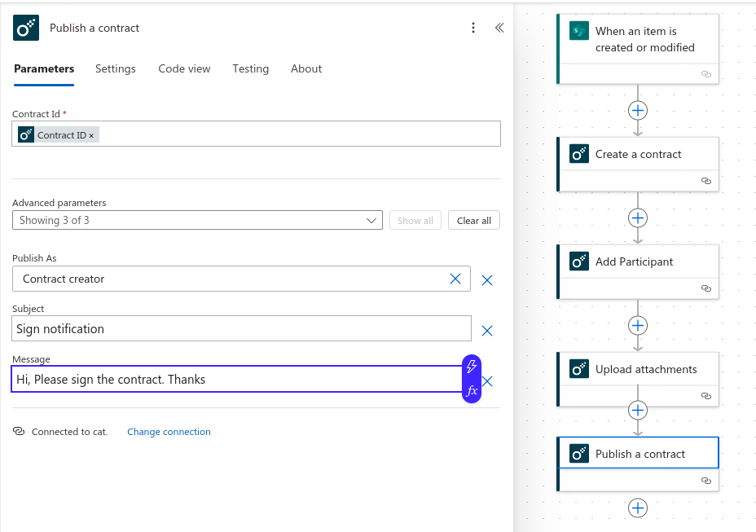Click connection link icon on Upload attachments card

pyautogui.click(x=705, y=396)
